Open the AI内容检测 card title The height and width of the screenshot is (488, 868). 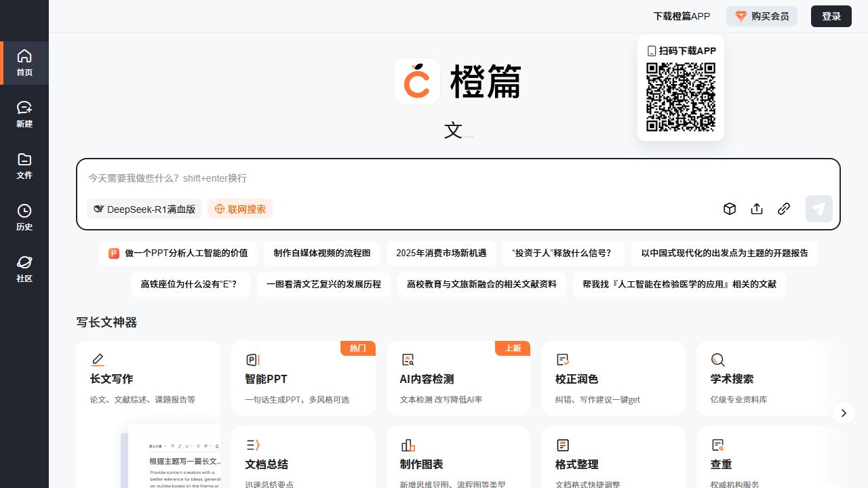coord(427,379)
